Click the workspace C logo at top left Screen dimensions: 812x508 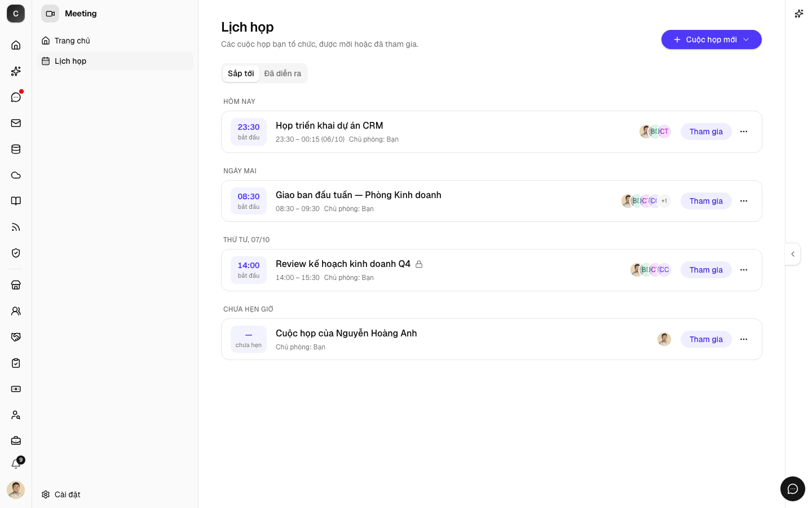[x=16, y=14]
